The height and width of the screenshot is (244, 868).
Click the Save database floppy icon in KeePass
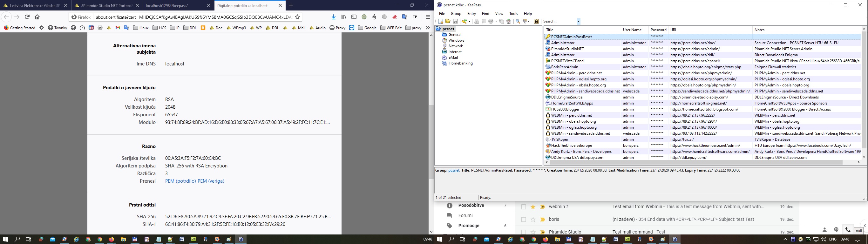coord(455,21)
